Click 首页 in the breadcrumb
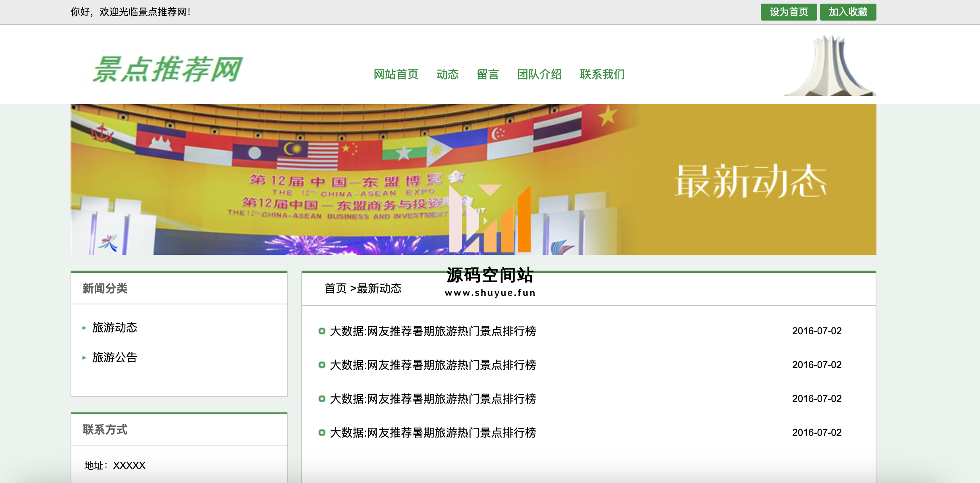The height and width of the screenshot is (483, 980). pos(335,288)
